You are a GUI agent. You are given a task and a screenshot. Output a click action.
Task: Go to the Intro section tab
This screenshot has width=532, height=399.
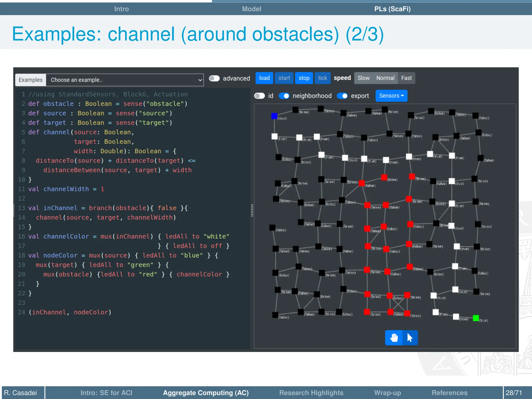121,9
